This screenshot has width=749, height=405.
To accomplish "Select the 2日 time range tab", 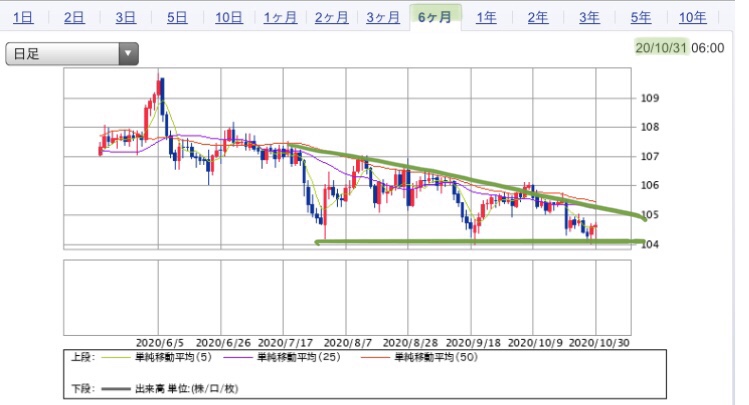I will coord(74,18).
